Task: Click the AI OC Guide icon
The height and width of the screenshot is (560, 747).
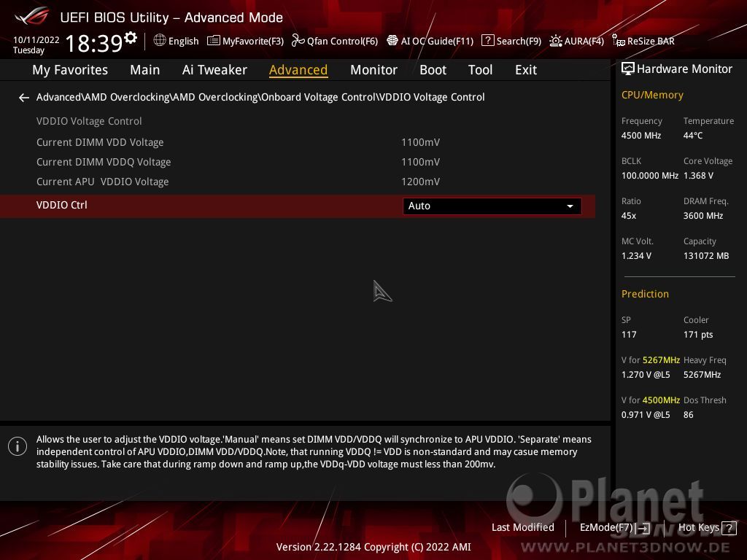Action: [x=392, y=41]
